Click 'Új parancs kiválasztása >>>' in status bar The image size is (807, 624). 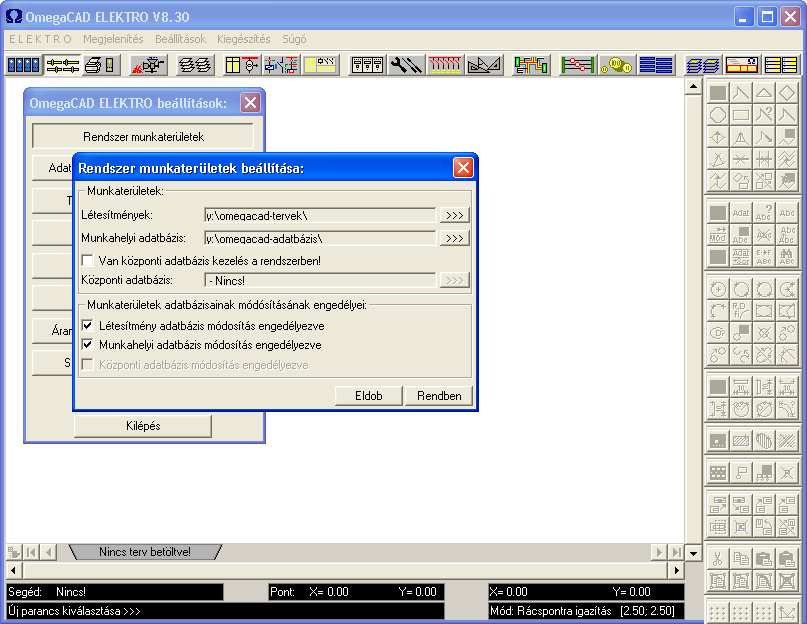[x=74, y=611]
